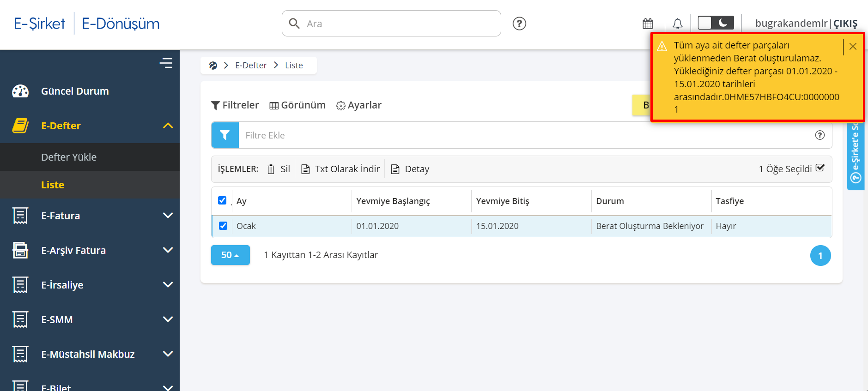868x391 pixels.
Task: Click the E-Fatura receipt icon
Action: coord(20,216)
